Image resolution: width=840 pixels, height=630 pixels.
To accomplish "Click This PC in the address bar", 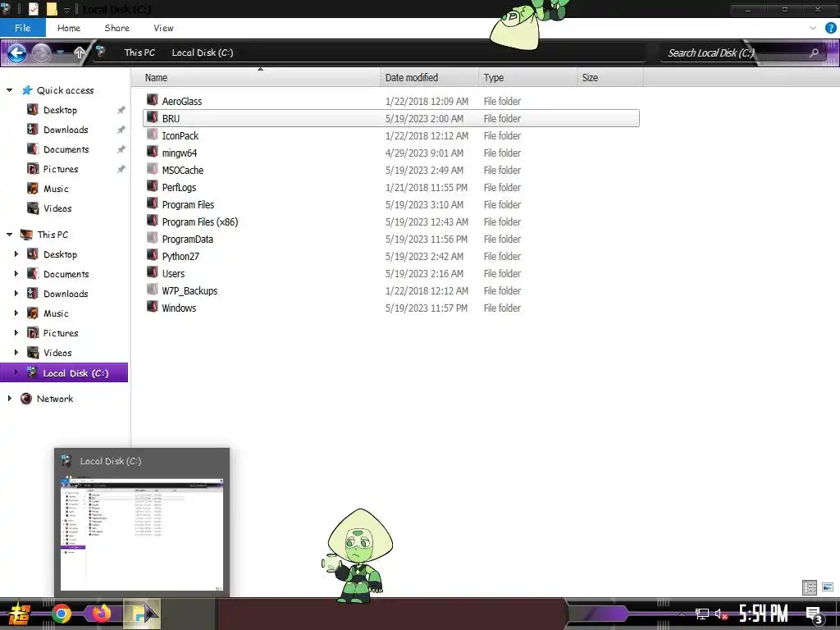I will click(x=139, y=52).
